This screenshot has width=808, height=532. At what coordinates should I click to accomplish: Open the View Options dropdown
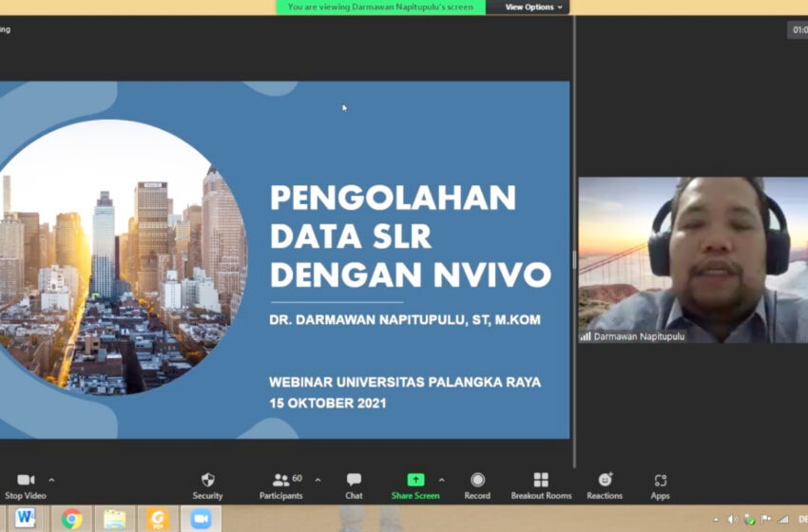[533, 8]
